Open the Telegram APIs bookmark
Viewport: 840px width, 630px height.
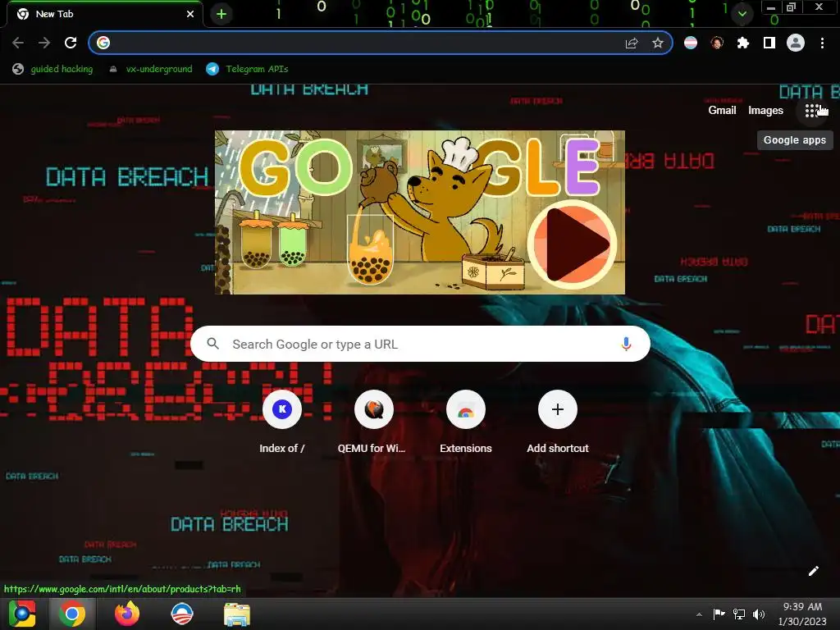tap(248, 69)
